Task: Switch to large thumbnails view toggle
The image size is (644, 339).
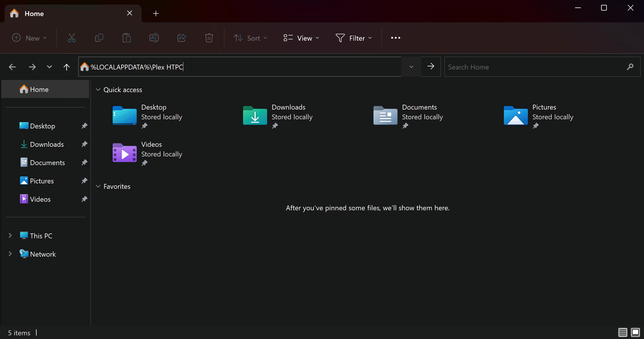Action: tap(635, 332)
